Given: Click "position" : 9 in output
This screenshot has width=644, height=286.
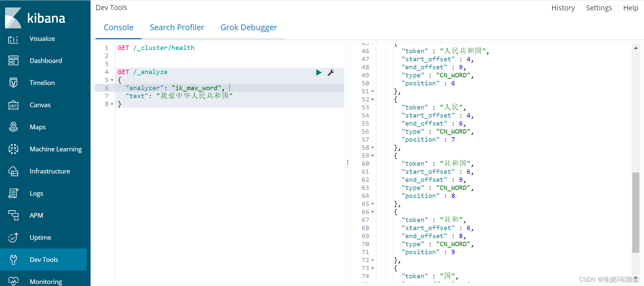Looking at the screenshot, I should [x=428, y=252].
